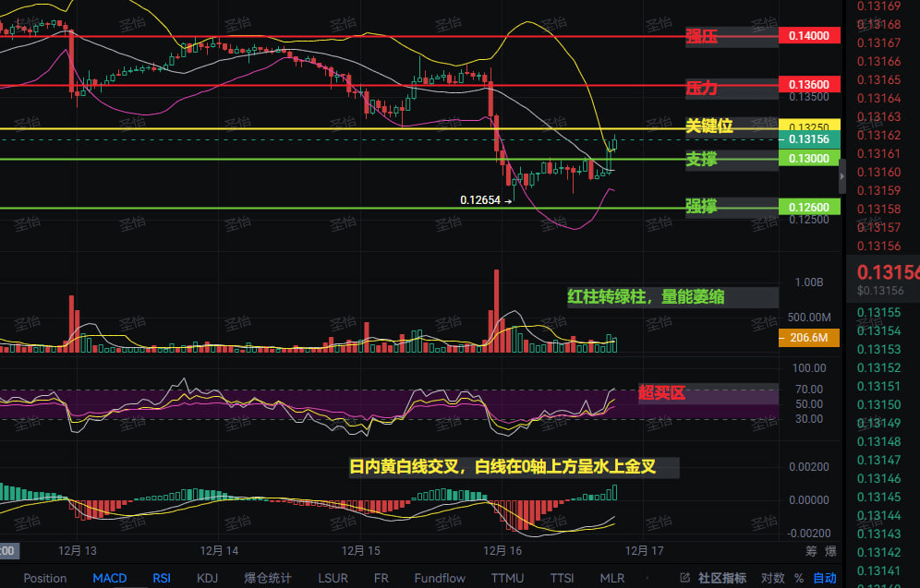Click the 12月 13 date label
The image size is (920, 588).
pos(78,551)
